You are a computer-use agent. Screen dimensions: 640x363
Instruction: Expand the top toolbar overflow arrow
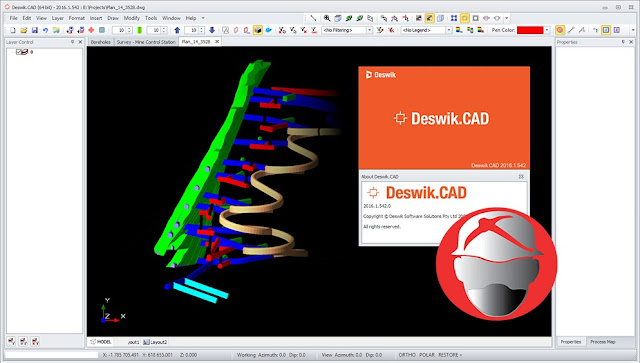pos(507,18)
